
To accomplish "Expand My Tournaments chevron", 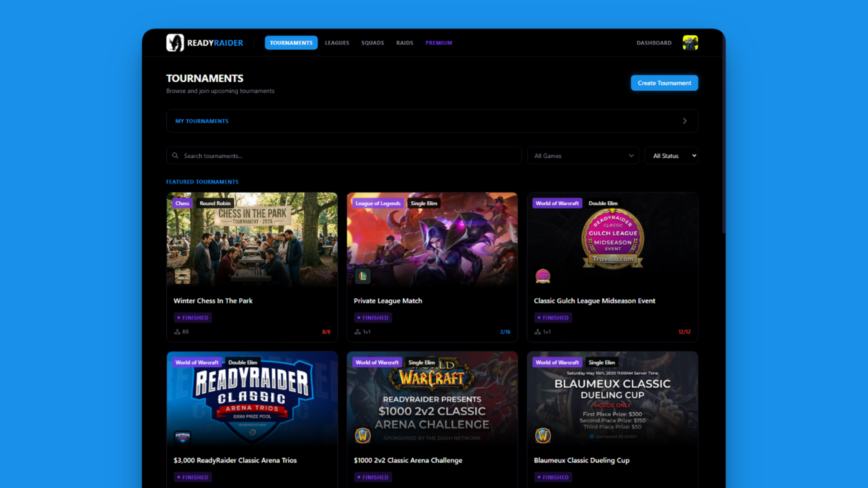I will tap(684, 121).
